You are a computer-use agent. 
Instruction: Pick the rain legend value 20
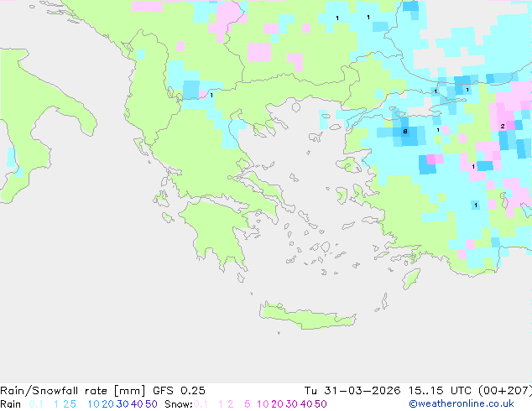pos(108,404)
